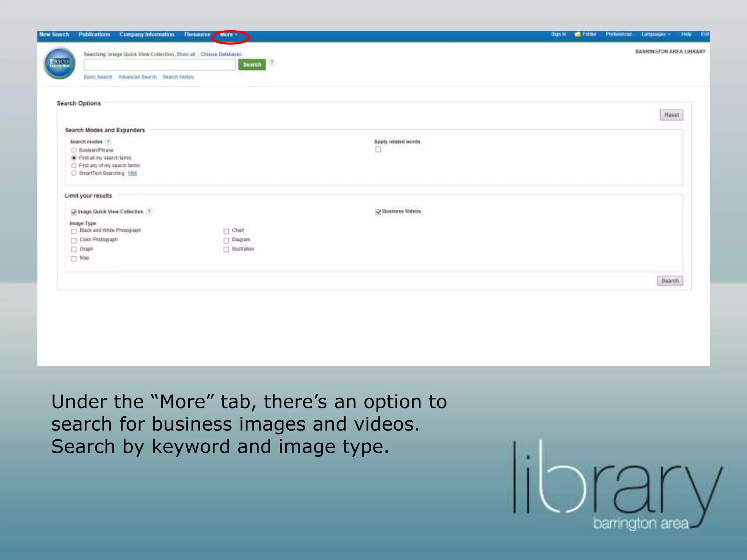This screenshot has width=747, height=560.
Task: Open Search History link
Action: point(178,77)
